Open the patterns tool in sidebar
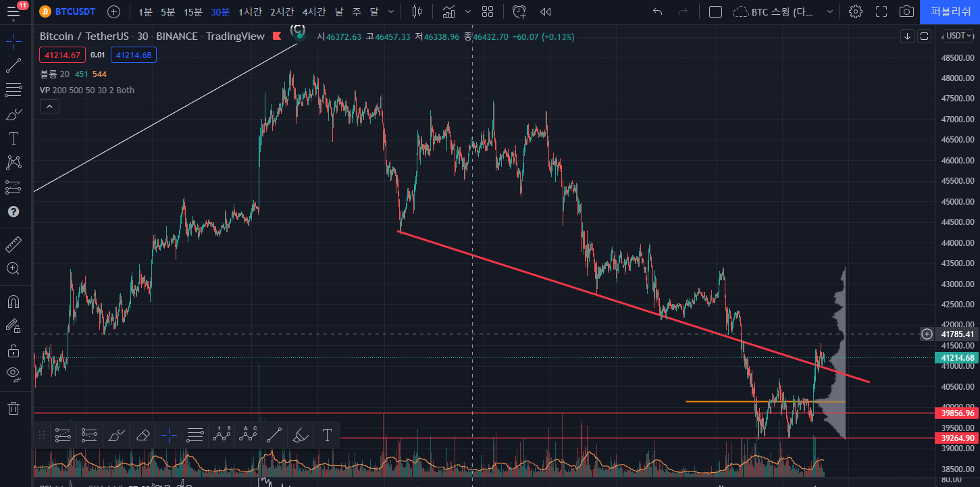The image size is (980, 487). [x=14, y=163]
